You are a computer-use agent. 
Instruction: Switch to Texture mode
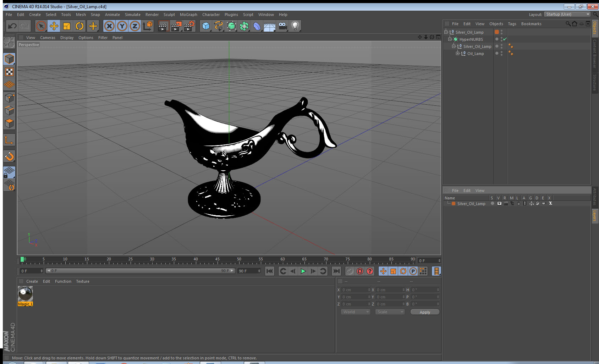click(10, 72)
